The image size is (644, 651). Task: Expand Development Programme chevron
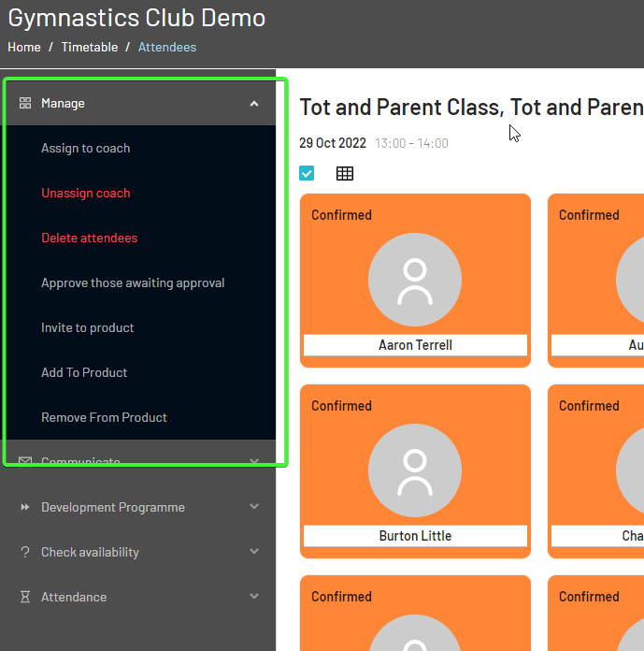254,506
